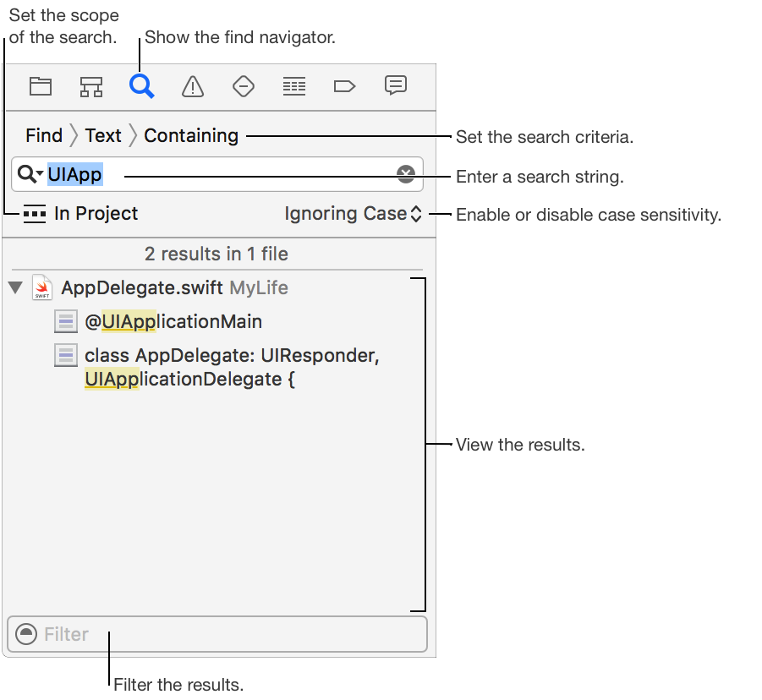Open the project navigator folder icon
Viewport: 762px width, 700px height.
tap(41, 85)
